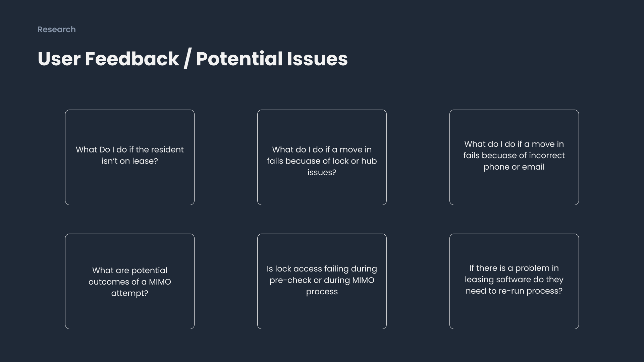This screenshot has height=362, width=644.
Task: Click the "potential outcomes of a MIMO attempt" card
Action: click(129, 281)
